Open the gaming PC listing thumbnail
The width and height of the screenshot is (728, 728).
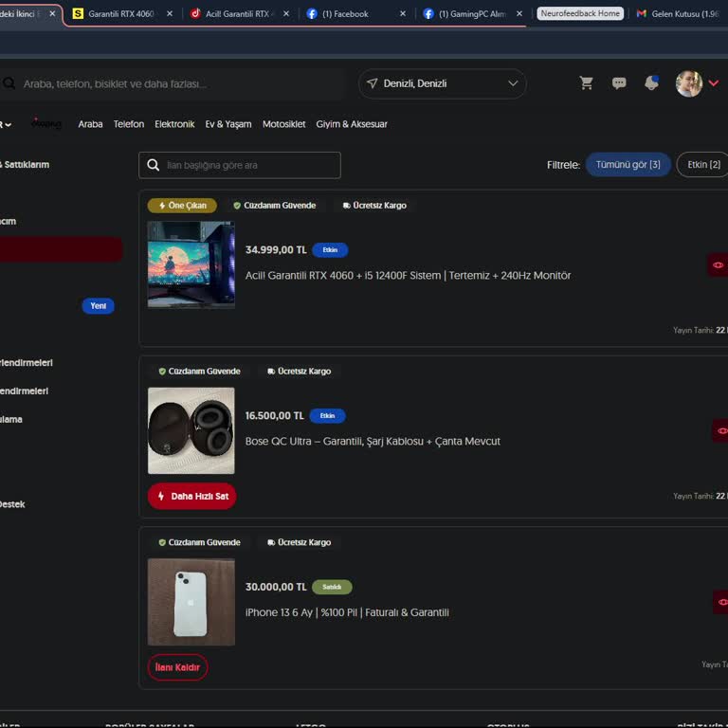tap(191, 264)
